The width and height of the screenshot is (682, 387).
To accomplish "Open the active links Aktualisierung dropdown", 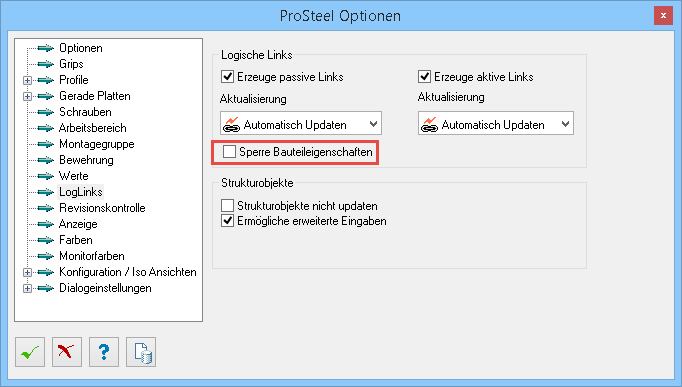I will [x=496, y=123].
